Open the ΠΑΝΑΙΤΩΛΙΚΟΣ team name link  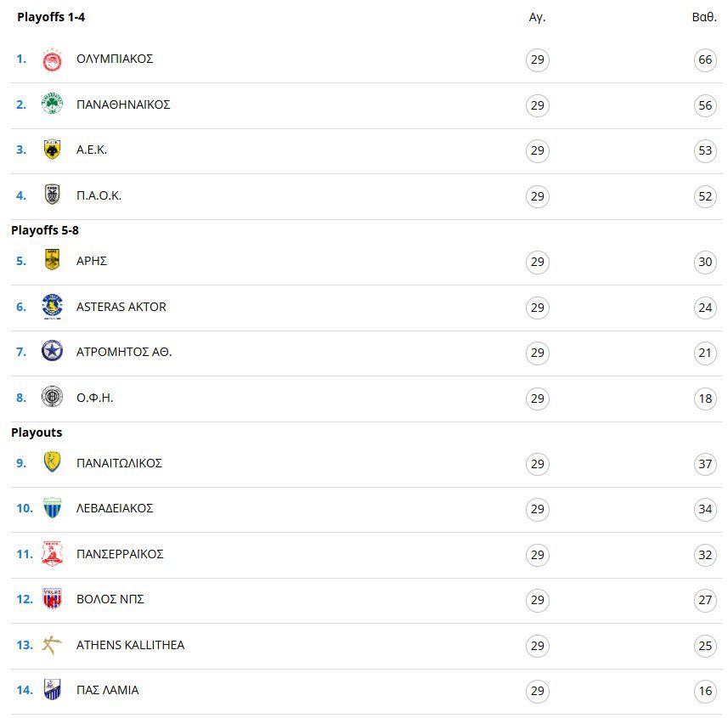pos(119,463)
